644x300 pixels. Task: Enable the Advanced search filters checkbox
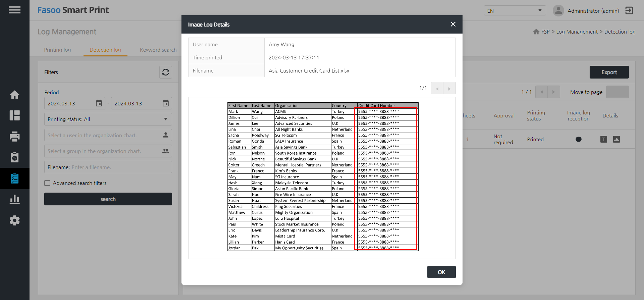click(x=47, y=183)
